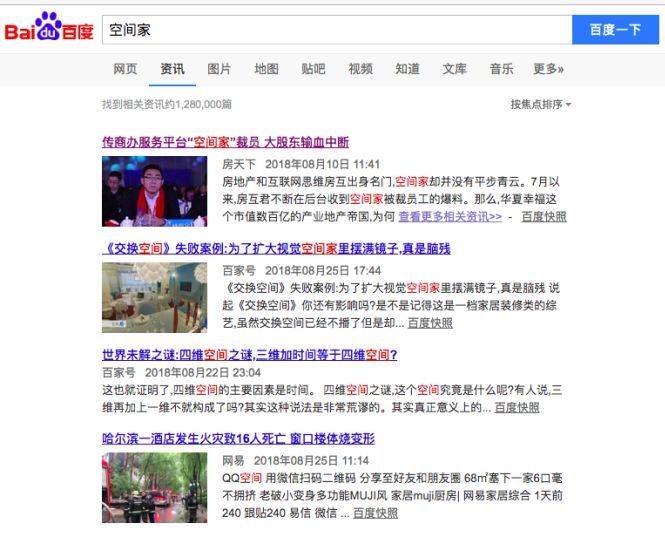Click the mirrored bedroom thumbnail image
Image resolution: width=665 pixels, height=537 pixels.
click(x=154, y=297)
